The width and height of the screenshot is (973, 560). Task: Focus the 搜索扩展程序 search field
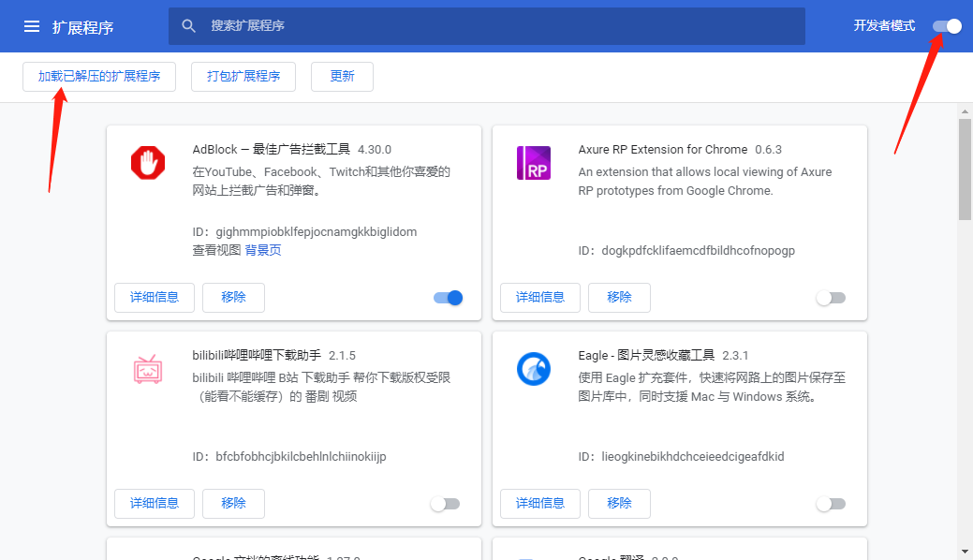click(x=487, y=26)
